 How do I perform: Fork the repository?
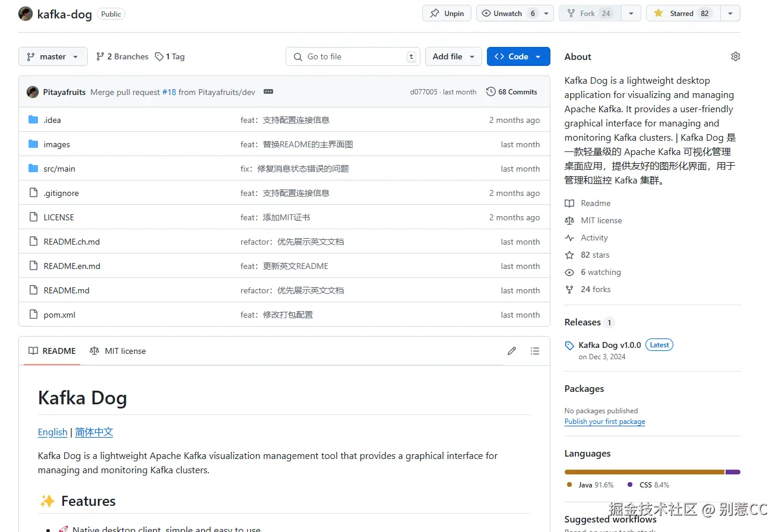tap(590, 14)
